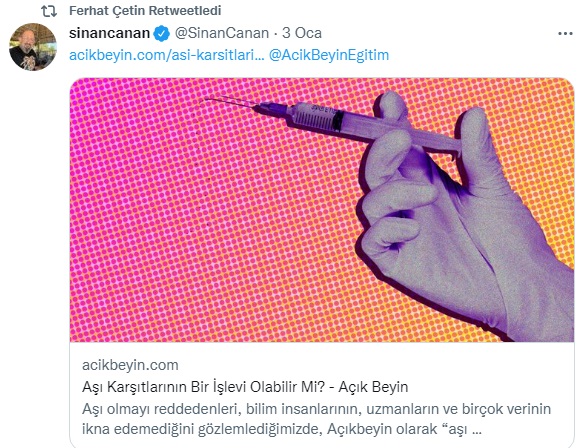
Task: Click the acikbeyin.com domain in card
Action: [130, 365]
